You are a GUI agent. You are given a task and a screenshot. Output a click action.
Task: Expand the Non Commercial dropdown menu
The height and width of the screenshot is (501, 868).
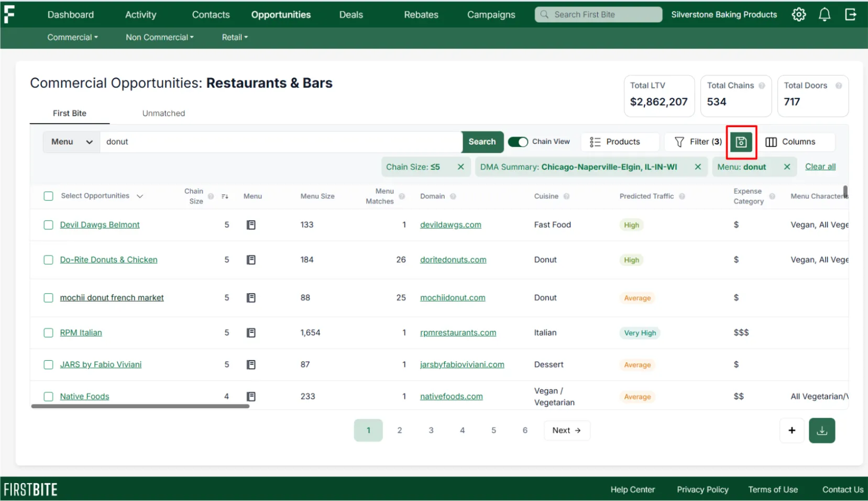pos(160,38)
